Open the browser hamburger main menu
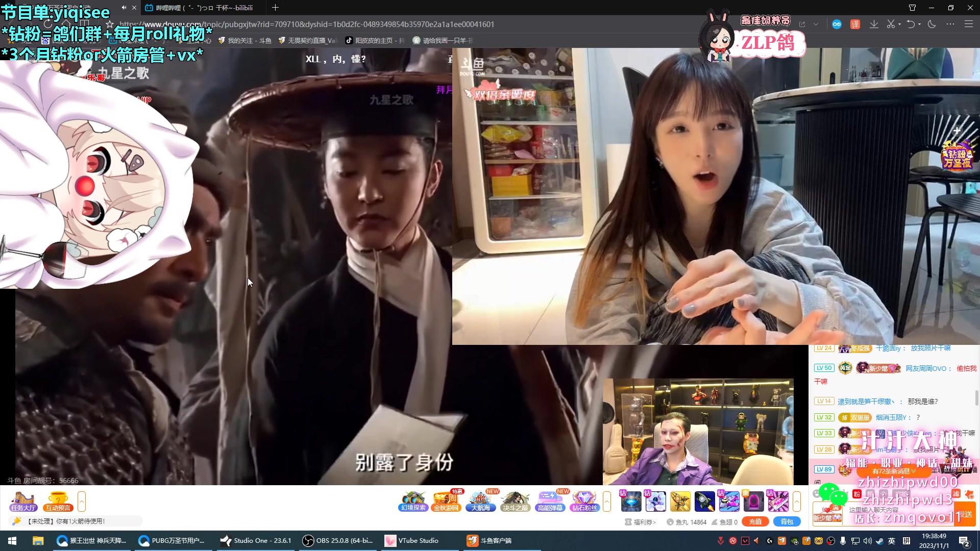This screenshot has width=980, height=551. [968, 24]
